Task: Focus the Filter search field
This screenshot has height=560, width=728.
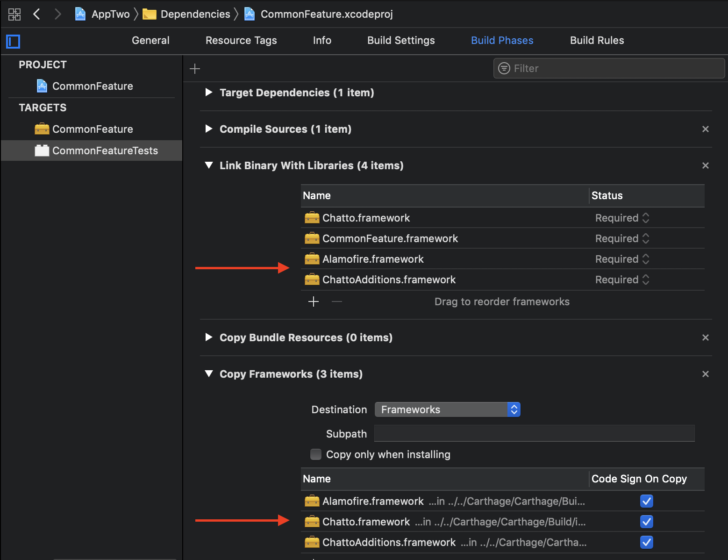Action: tap(609, 68)
